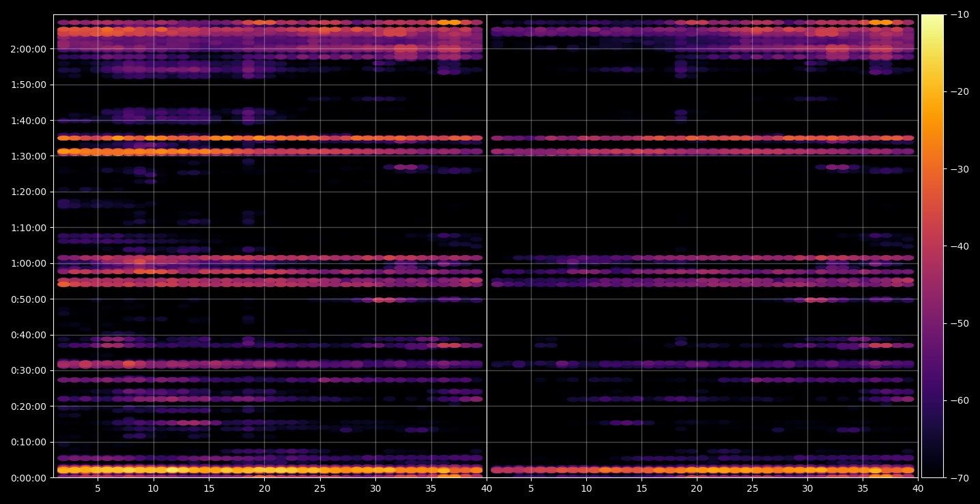
Task: Select the 0:10:00 time axis label
Action: (29, 442)
